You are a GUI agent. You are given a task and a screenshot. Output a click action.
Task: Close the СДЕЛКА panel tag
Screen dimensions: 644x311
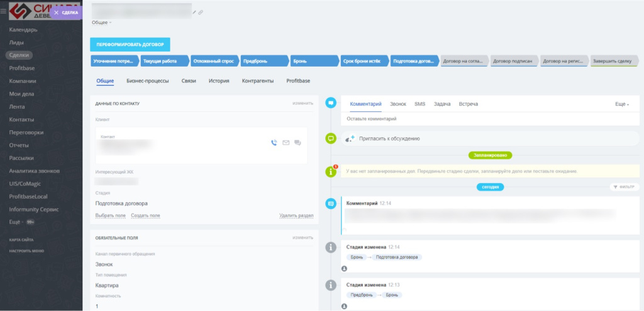click(56, 13)
